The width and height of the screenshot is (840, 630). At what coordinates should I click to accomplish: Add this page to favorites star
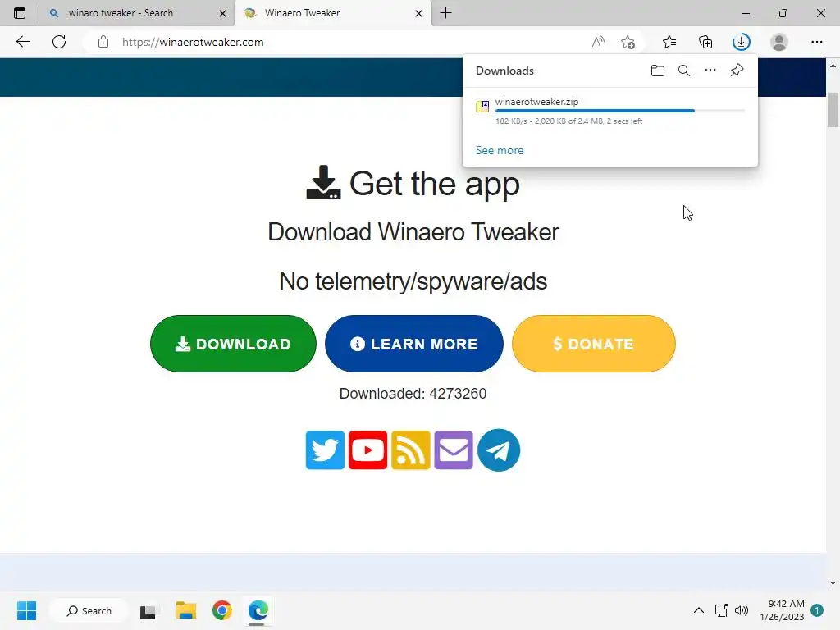pyautogui.click(x=628, y=42)
